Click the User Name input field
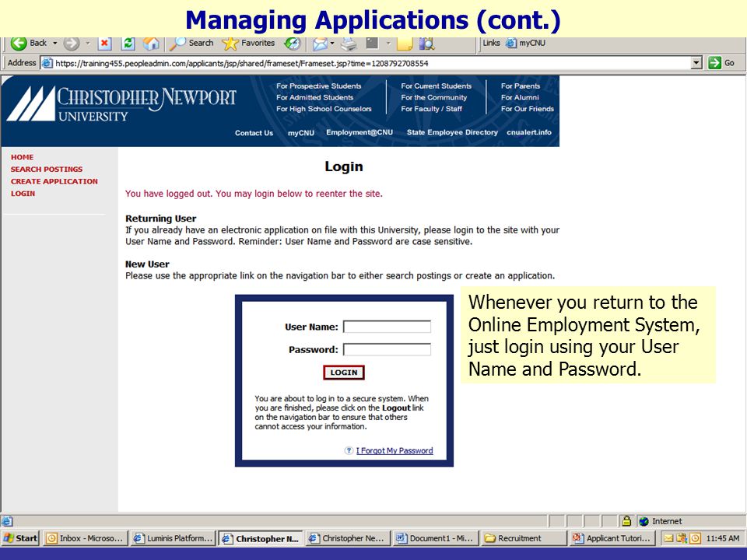This screenshot has width=747, height=560. pos(387,327)
